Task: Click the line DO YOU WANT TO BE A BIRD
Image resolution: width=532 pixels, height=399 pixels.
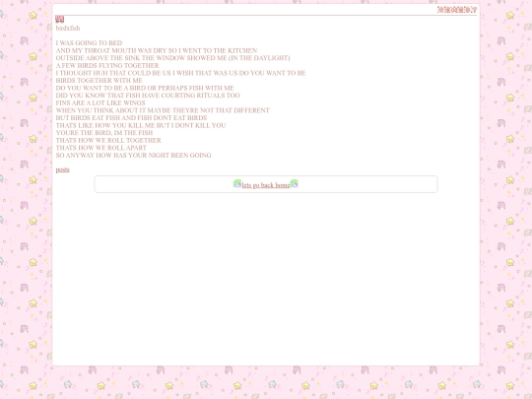Action: pos(145,88)
